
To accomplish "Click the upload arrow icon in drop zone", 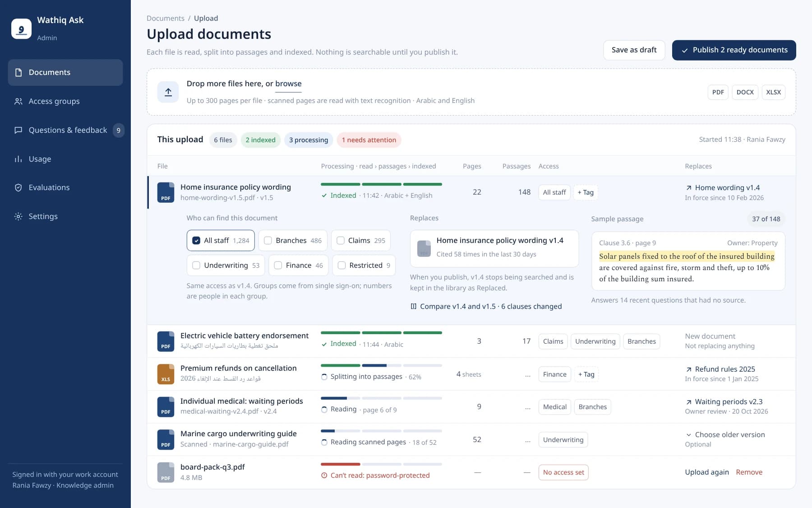I will click(168, 92).
